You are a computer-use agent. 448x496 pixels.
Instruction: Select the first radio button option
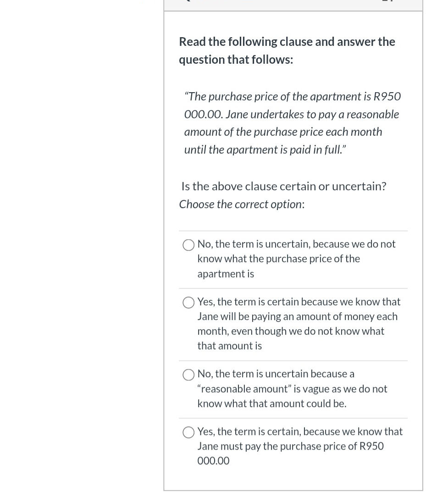click(188, 245)
